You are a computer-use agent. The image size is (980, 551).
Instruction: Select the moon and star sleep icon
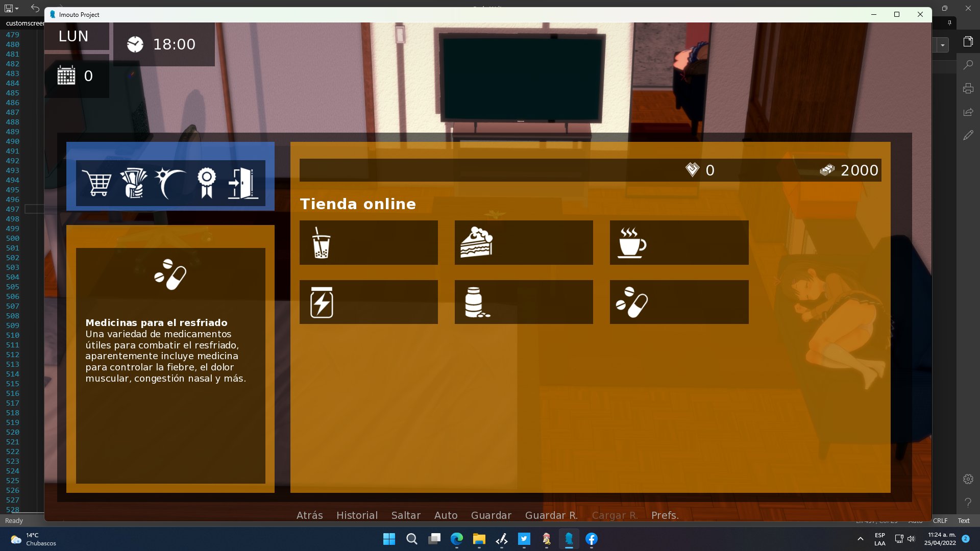169,183
